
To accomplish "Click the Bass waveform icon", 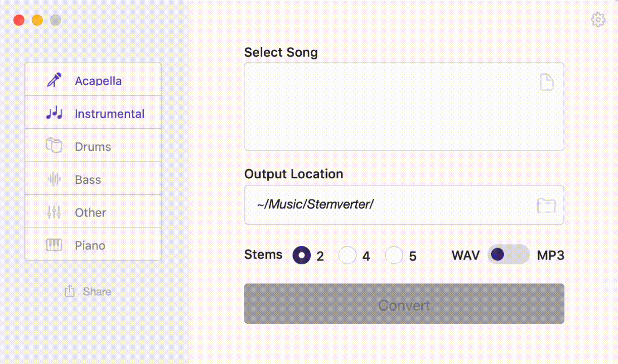I will [x=54, y=179].
